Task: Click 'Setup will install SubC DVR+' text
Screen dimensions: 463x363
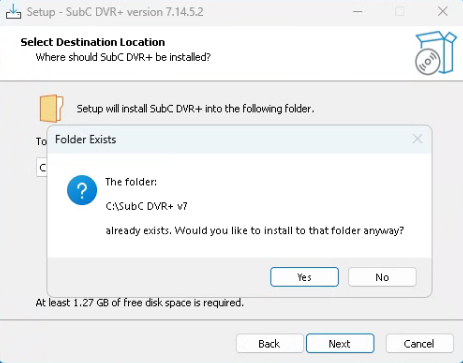Action: coord(195,109)
